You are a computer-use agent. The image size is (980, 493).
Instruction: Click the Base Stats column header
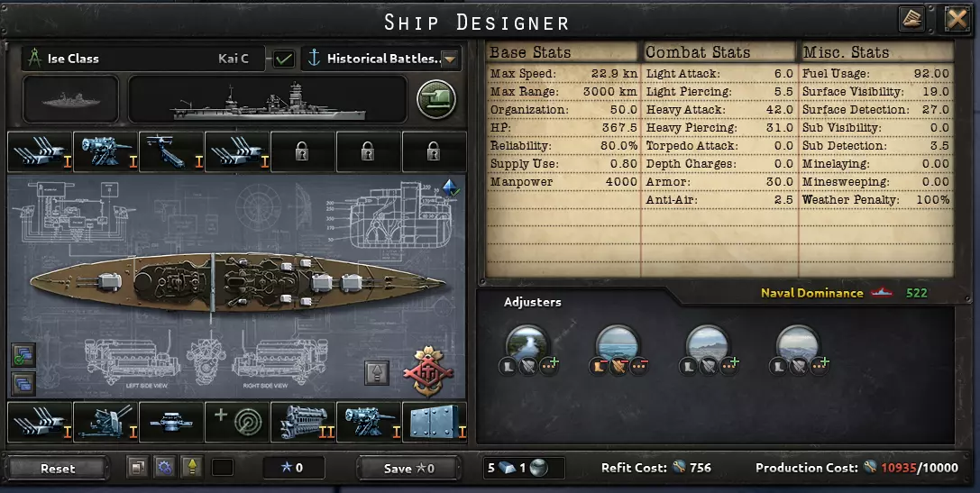[x=530, y=52]
